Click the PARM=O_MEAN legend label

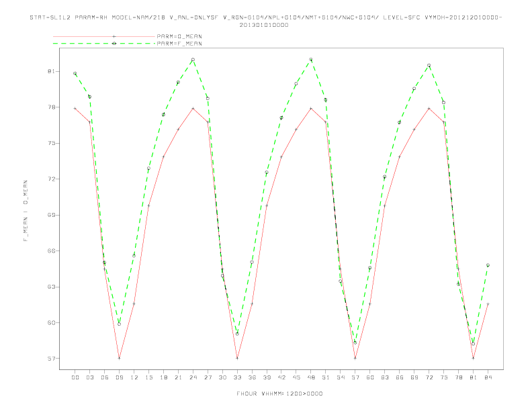pos(179,36)
